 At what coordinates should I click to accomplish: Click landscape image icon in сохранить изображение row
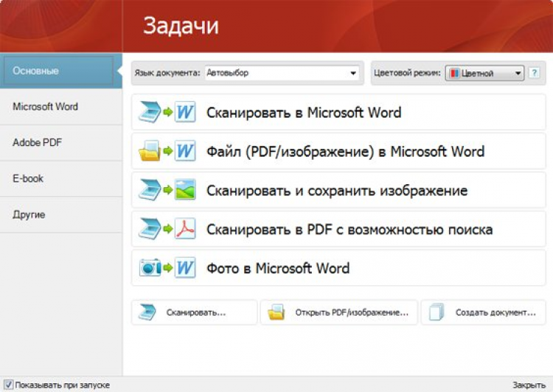[x=185, y=189]
